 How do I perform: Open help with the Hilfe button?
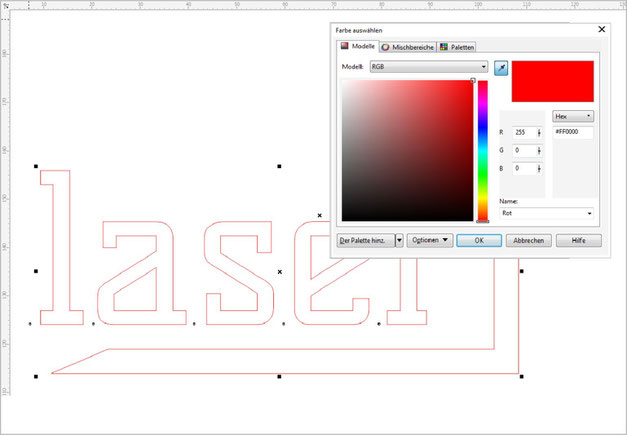579,241
